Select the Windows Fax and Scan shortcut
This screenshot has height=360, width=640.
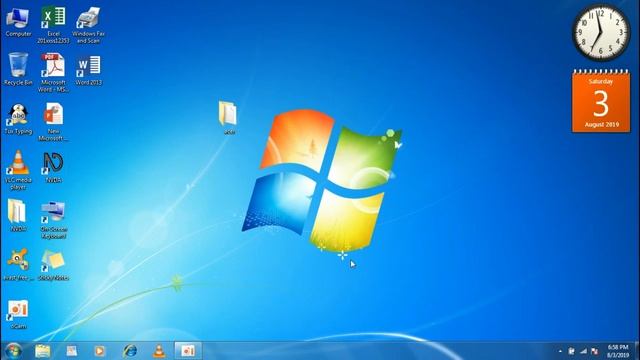click(88, 24)
